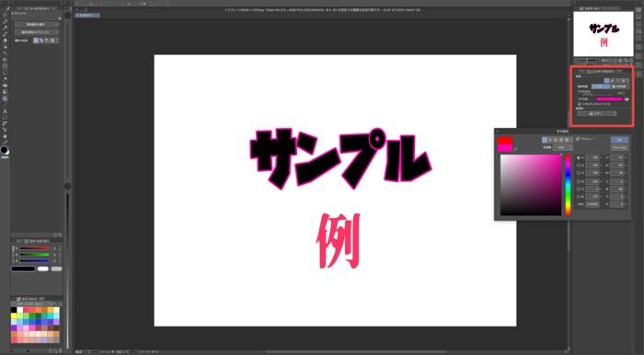Select the S radio button in color dialog

tap(579, 166)
